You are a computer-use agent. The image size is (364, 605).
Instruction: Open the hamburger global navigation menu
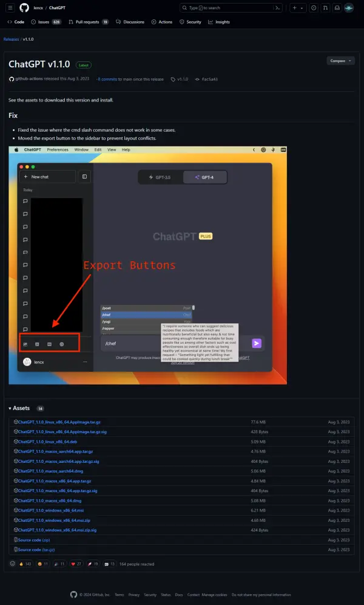(x=10, y=8)
